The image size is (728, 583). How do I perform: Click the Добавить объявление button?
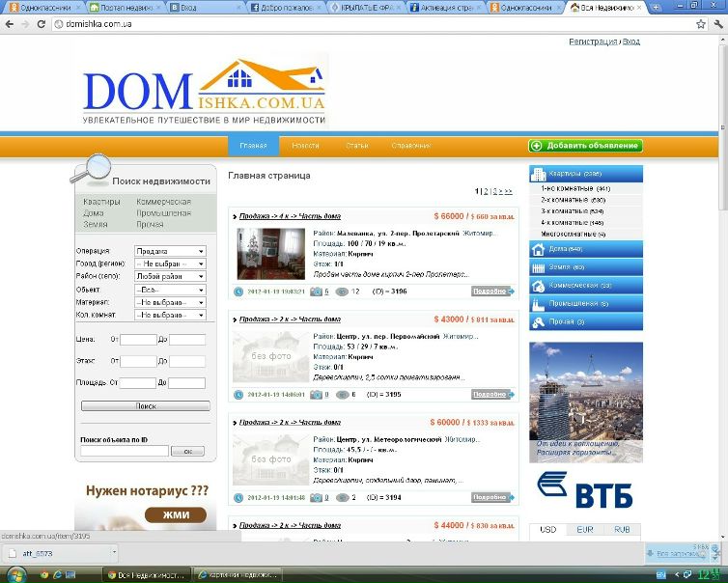pyautogui.click(x=585, y=146)
